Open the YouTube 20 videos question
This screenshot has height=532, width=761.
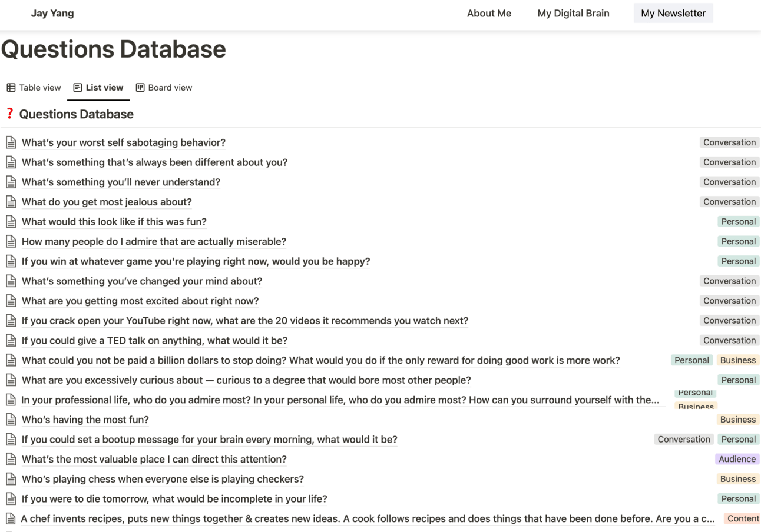(x=244, y=321)
